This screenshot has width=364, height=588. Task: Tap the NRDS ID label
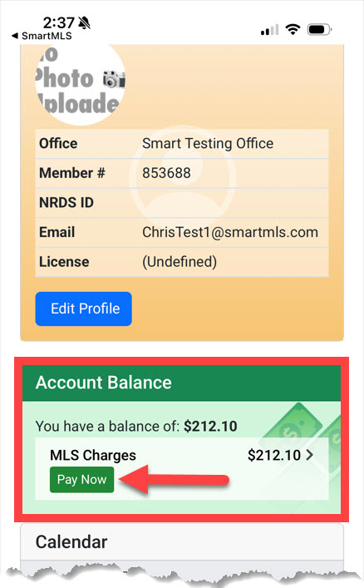click(x=66, y=202)
